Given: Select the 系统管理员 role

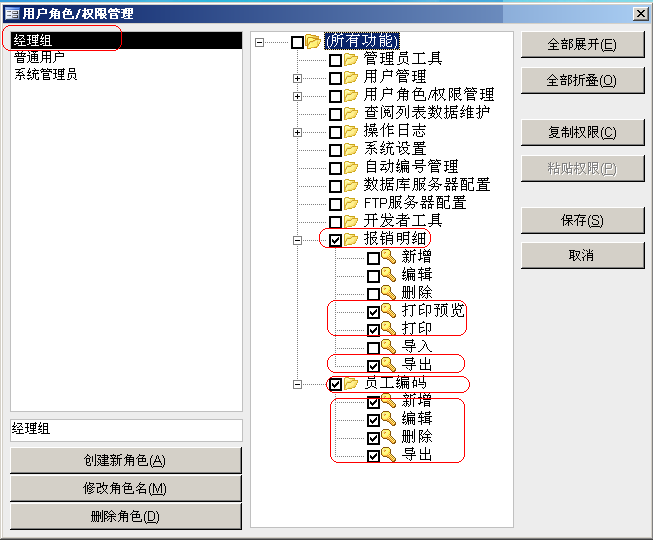Looking at the screenshot, I should 126,75.
